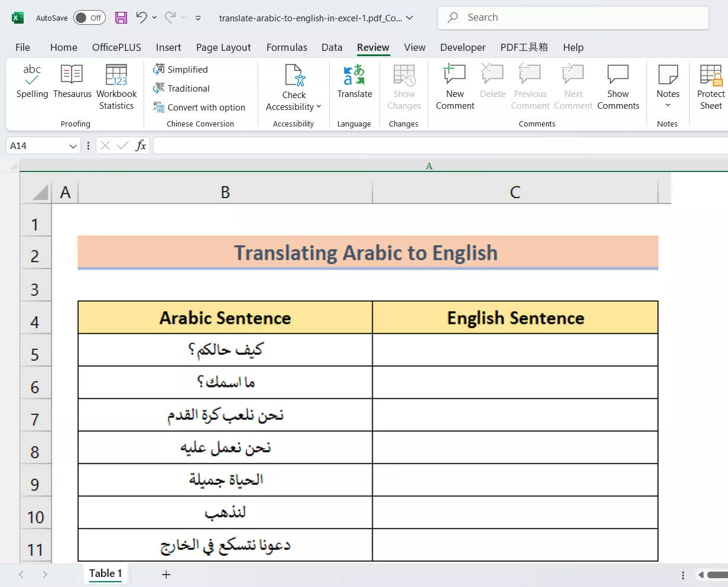Switch to the Formulas ribbon tab
Image resolution: width=728 pixels, height=587 pixels.
pos(287,47)
